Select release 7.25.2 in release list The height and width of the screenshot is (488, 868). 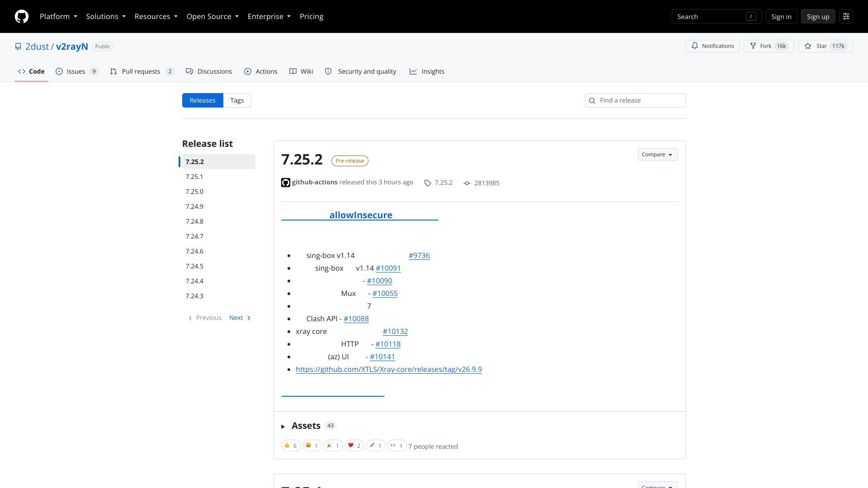(219, 162)
